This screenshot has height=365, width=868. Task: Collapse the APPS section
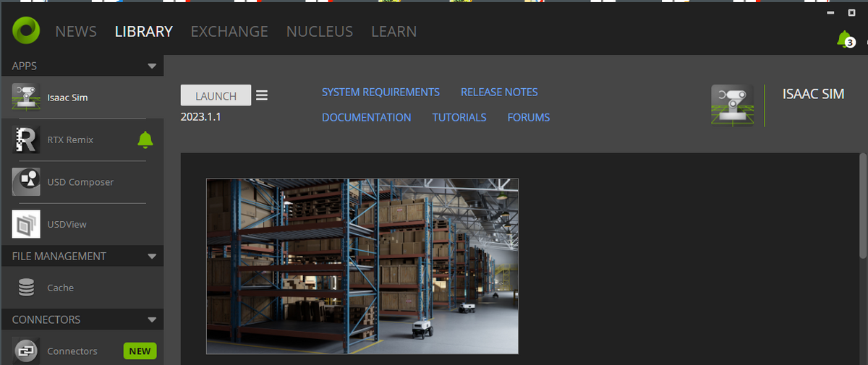[152, 66]
